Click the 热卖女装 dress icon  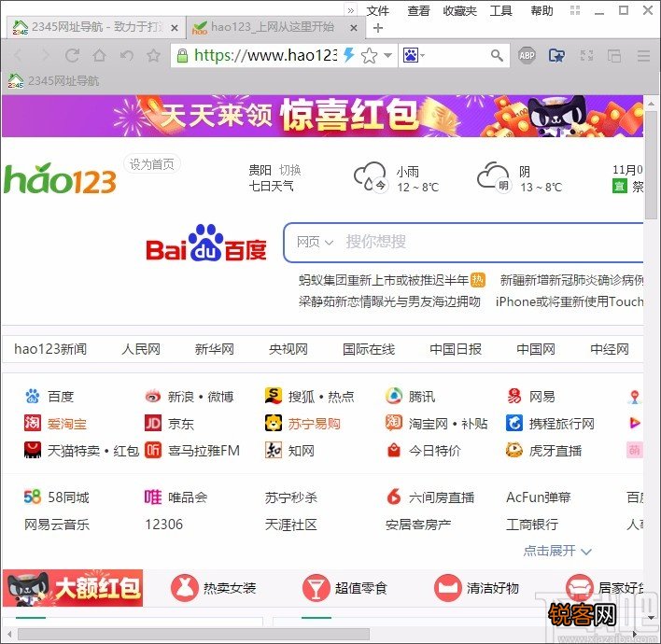point(184,588)
